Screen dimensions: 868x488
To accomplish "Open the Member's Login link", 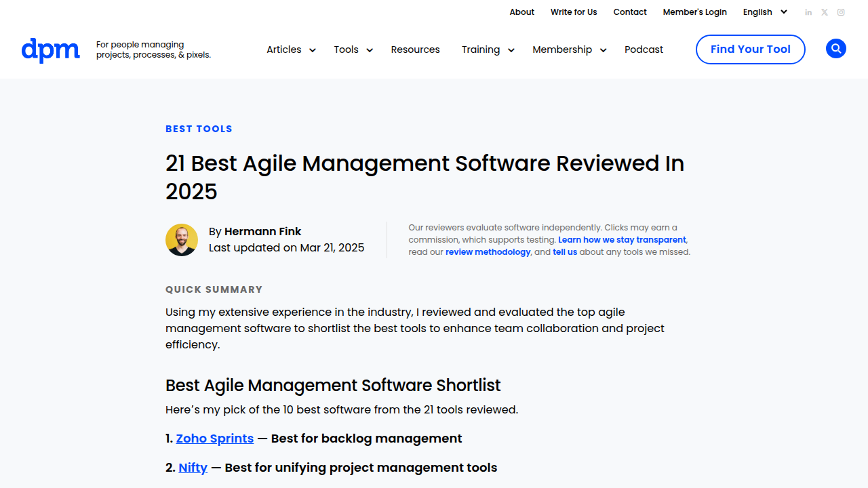I will pos(694,12).
